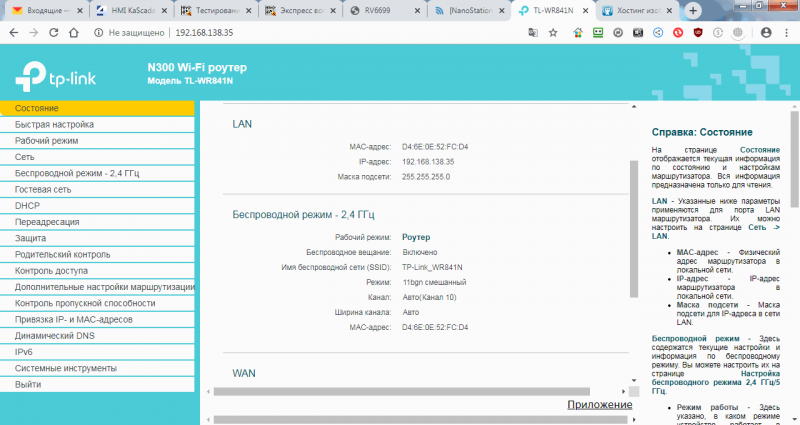Reload the router page

tap(54, 33)
